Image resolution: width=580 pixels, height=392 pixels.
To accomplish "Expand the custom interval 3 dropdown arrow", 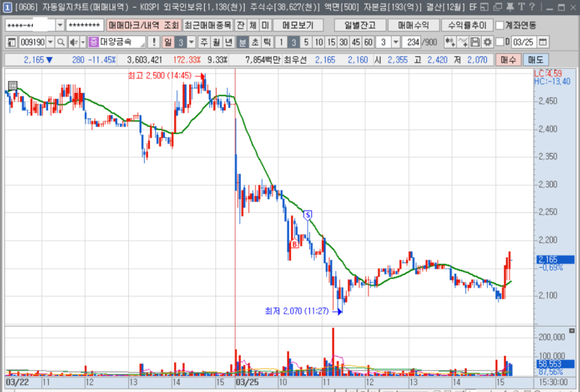I will [x=395, y=42].
